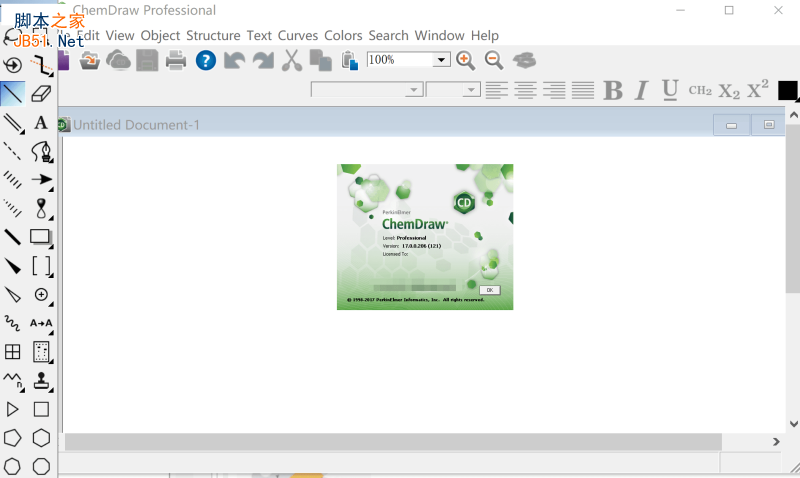
Task: Select the Cyclohexane ring tool
Action: [x=41, y=438]
